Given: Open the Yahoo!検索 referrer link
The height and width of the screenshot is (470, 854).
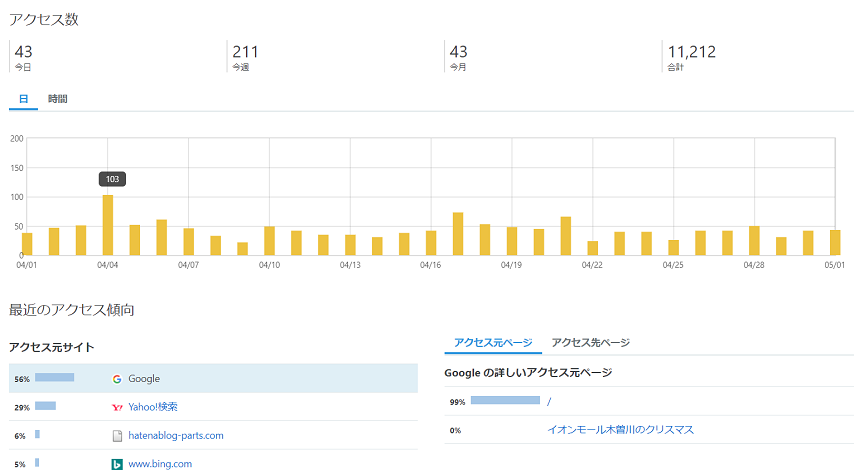Looking at the screenshot, I should click(153, 407).
